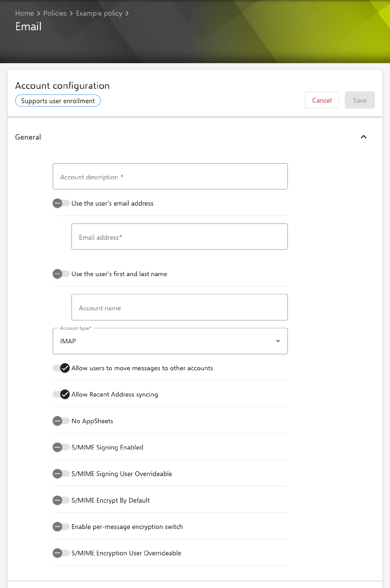Toggle S/MIME Encryption User Overrideable
The height and width of the screenshot is (588, 390).
click(61, 553)
